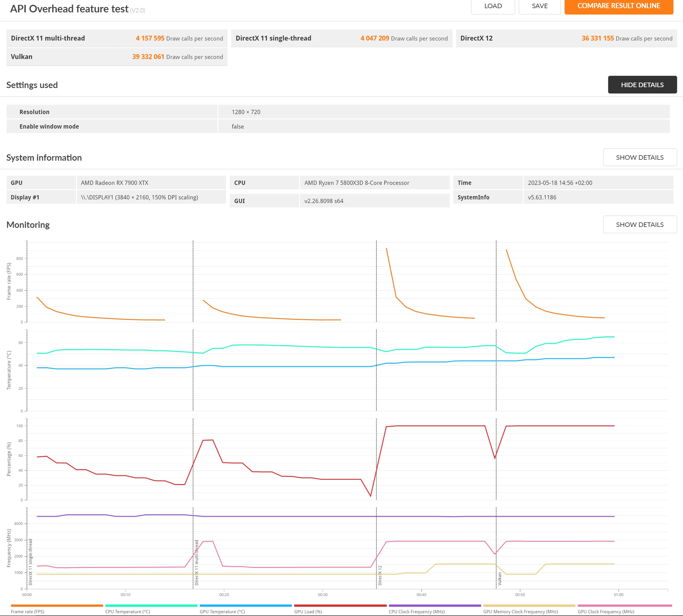Click the Display #1 value DISPLAY1
683x616 pixels.
(x=139, y=197)
